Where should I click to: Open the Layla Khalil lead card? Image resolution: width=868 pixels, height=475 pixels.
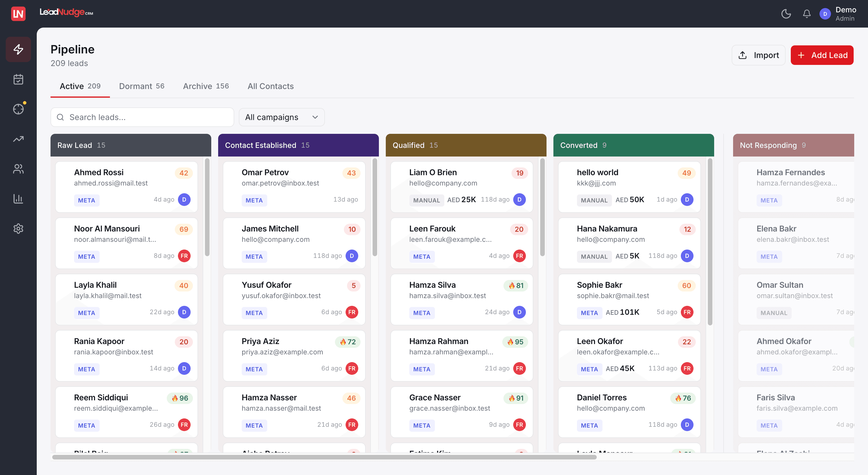pyautogui.click(x=126, y=300)
